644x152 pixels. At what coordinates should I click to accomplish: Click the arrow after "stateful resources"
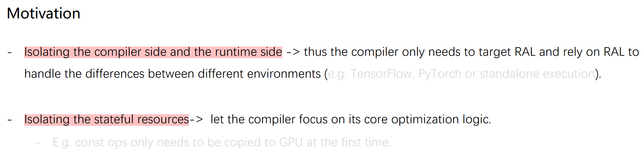coord(196,120)
